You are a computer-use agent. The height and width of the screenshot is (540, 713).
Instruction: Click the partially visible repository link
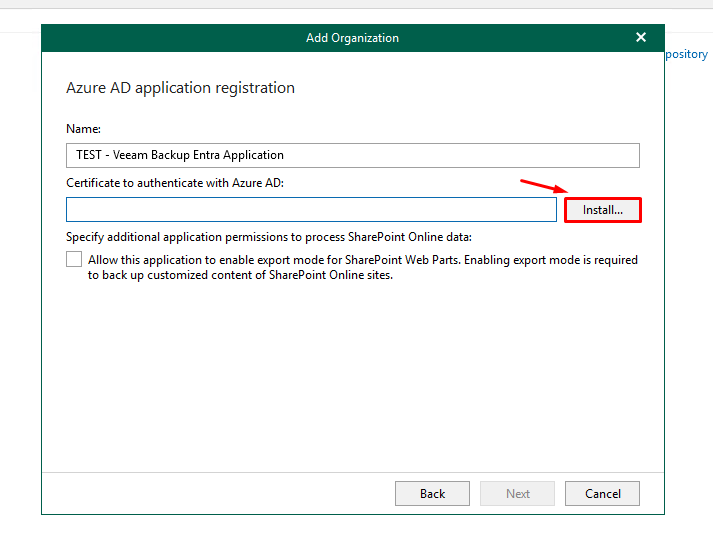[x=687, y=54]
